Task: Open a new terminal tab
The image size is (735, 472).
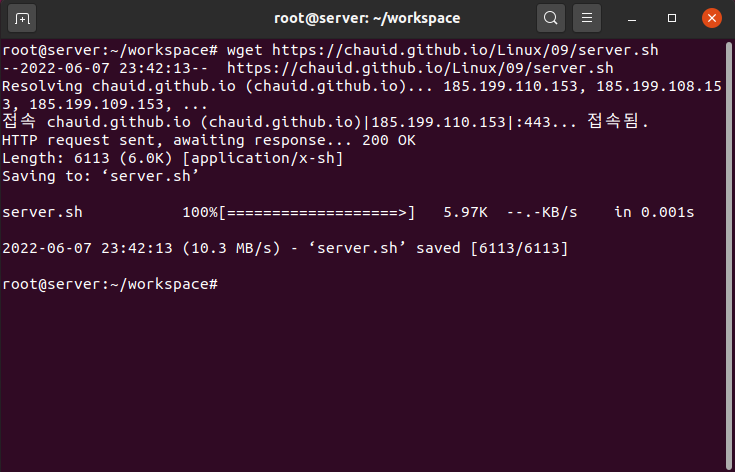Action: (23, 18)
